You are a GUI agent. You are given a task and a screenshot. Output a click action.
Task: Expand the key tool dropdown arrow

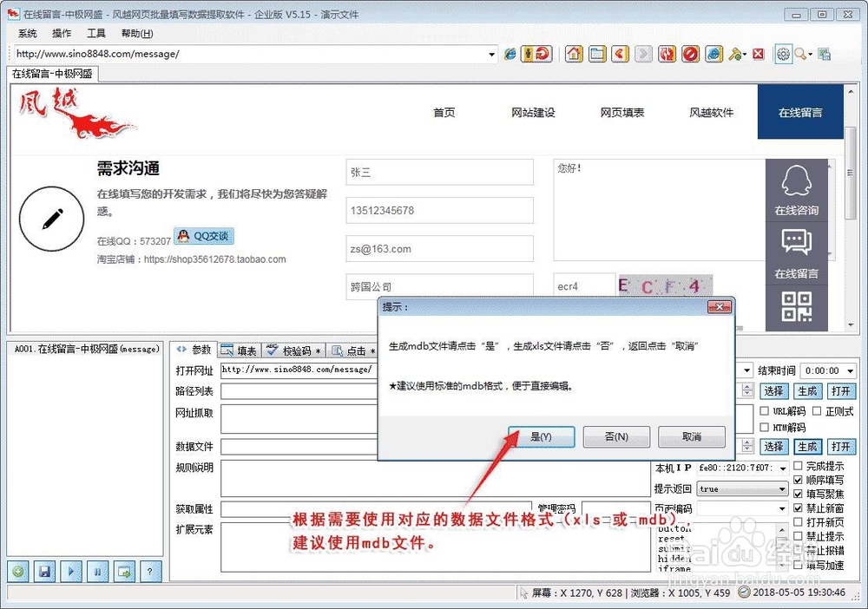745,54
